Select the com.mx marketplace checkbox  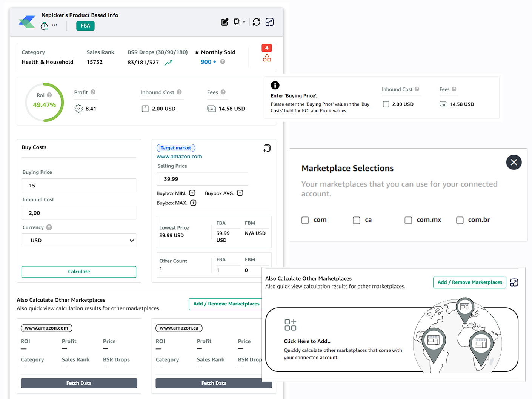point(408,220)
